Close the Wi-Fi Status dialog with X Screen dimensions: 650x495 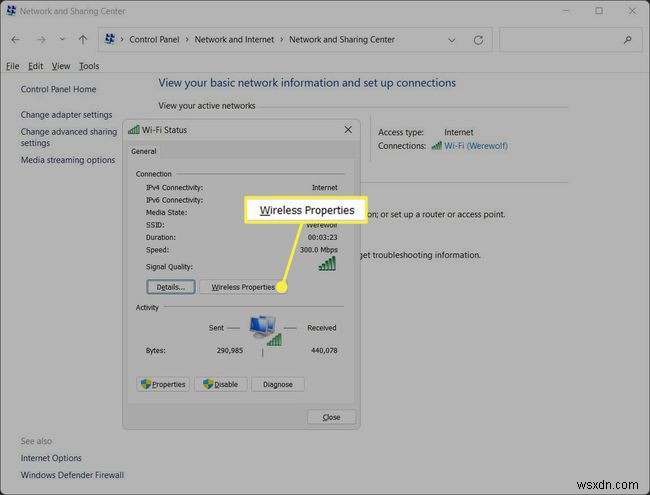coord(348,130)
